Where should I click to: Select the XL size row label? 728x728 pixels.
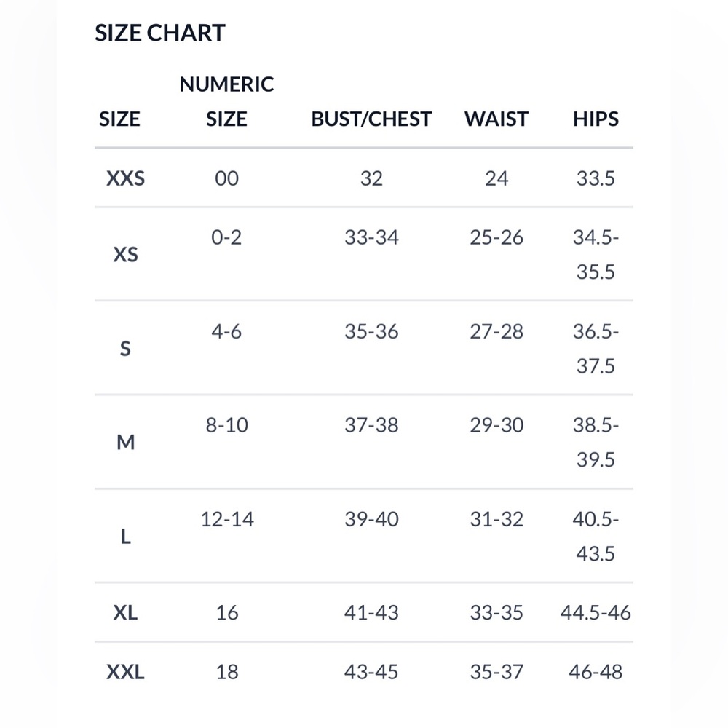click(125, 613)
